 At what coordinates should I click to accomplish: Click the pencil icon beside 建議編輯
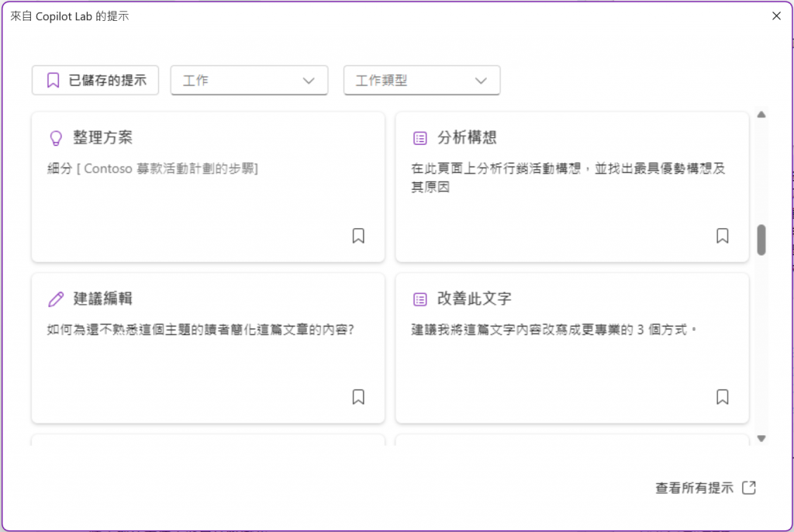[x=56, y=299]
